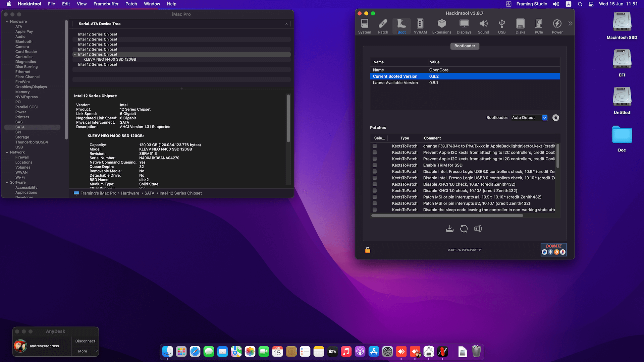This screenshot has height=362, width=644.
Task: Check Disable XHCI 1.0 check 10.10 checkbox
Action: pos(375,191)
